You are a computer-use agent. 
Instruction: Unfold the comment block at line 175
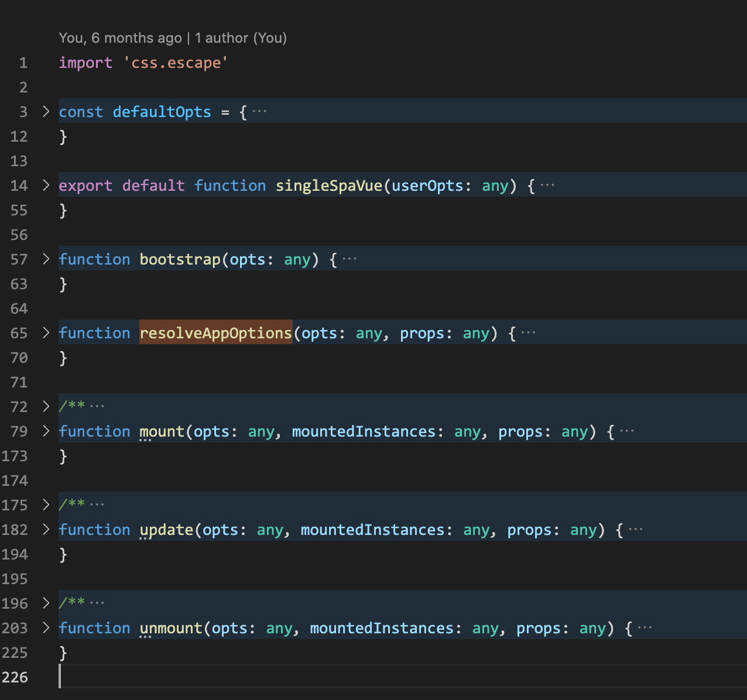coord(46,505)
